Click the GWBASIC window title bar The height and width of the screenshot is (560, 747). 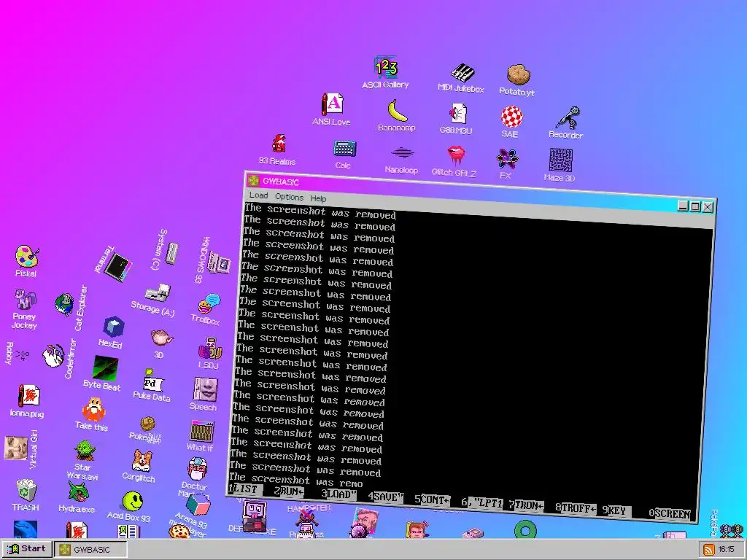coord(480,192)
